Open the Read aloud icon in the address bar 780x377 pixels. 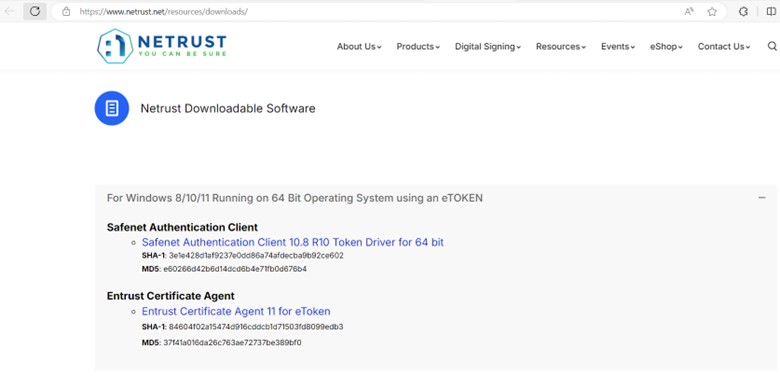click(689, 11)
